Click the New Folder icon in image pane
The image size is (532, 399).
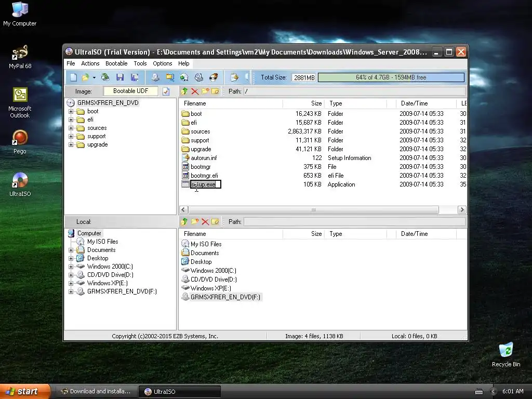tap(205, 91)
